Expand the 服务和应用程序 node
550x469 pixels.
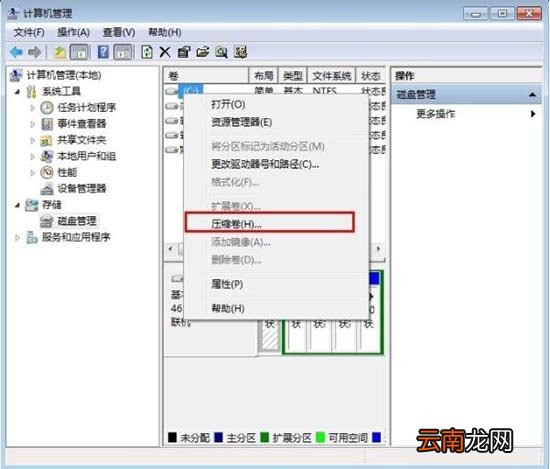(17, 238)
